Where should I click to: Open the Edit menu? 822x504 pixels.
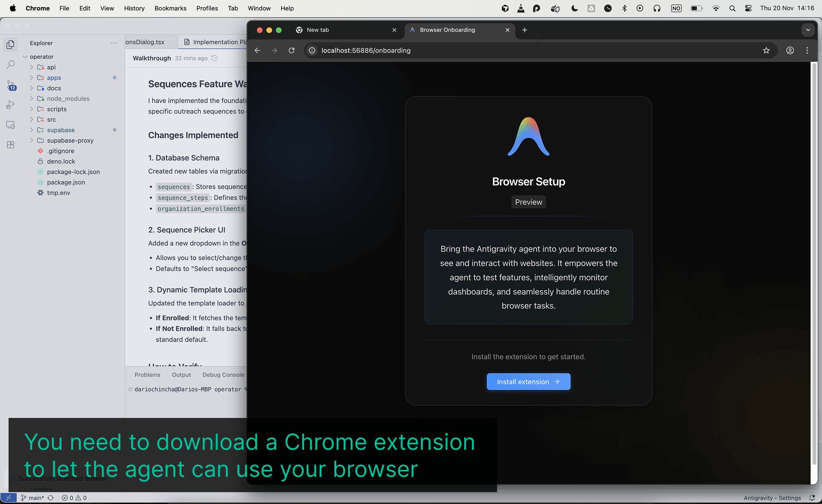click(85, 8)
